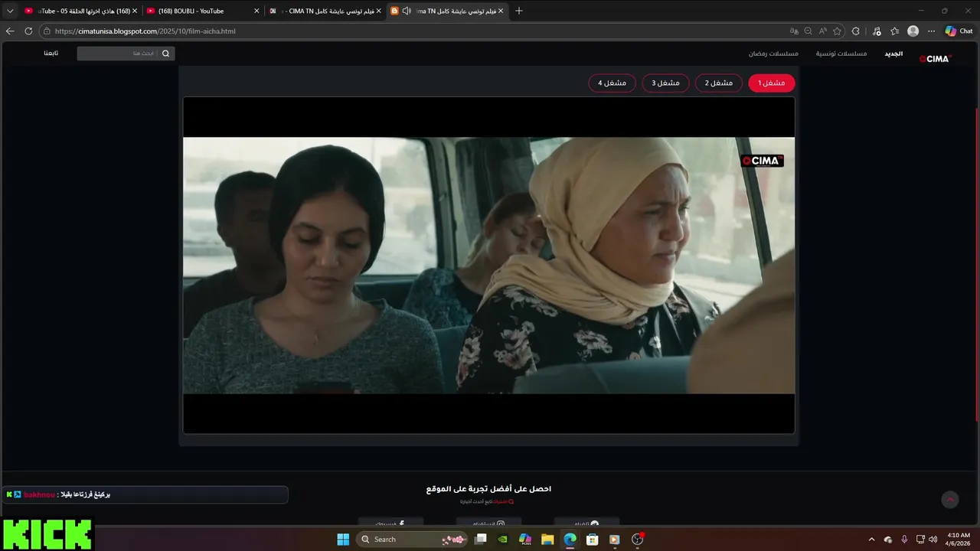This screenshot has height=551, width=980.
Task: Open browser Settings and more menu
Action: pyautogui.click(x=931, y=31)
